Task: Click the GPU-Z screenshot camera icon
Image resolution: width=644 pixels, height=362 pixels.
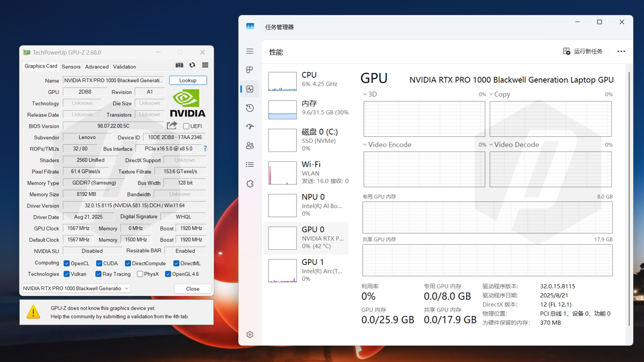Action: coord(179,65)
